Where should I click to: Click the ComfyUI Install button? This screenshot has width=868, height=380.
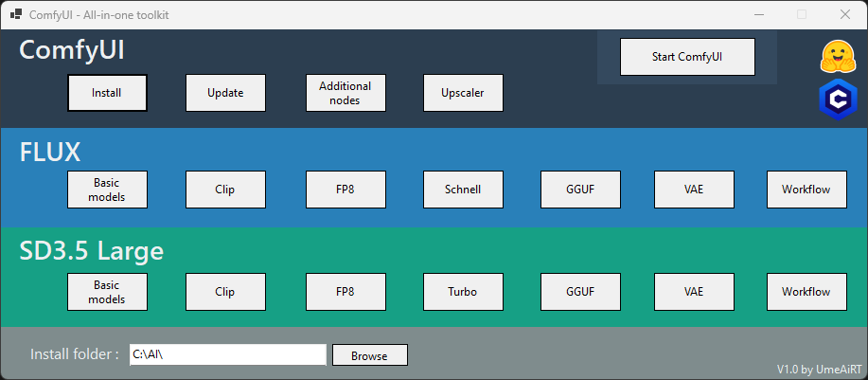(x=107, y=93)
